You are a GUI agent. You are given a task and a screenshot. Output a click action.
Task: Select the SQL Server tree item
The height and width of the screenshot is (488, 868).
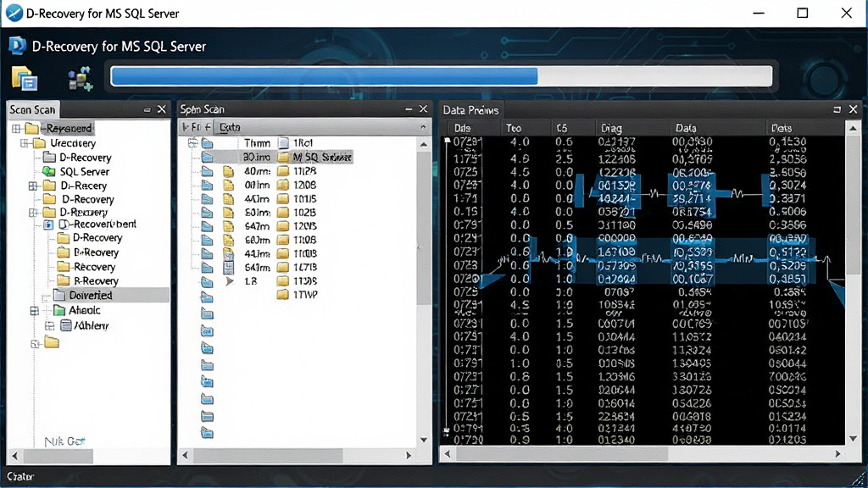pos(84,171)
